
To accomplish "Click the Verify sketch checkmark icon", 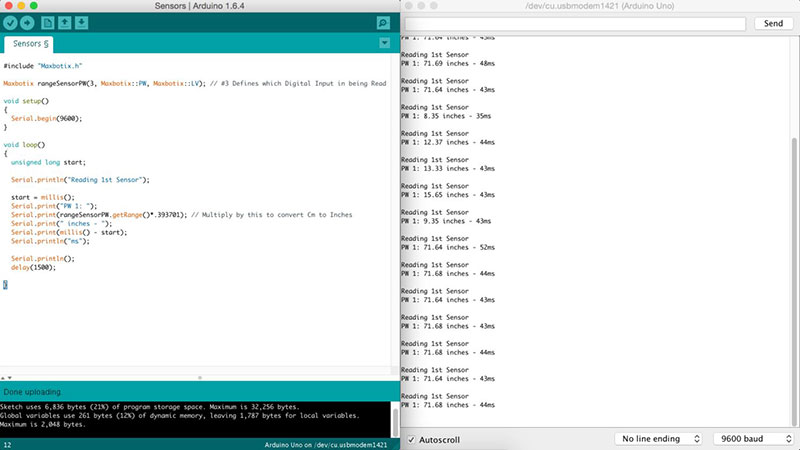I will tap(10, 22).
